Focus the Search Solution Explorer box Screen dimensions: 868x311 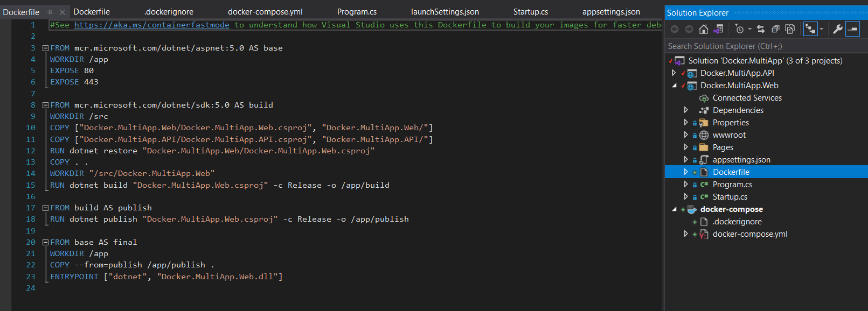(x=766, y=46)
